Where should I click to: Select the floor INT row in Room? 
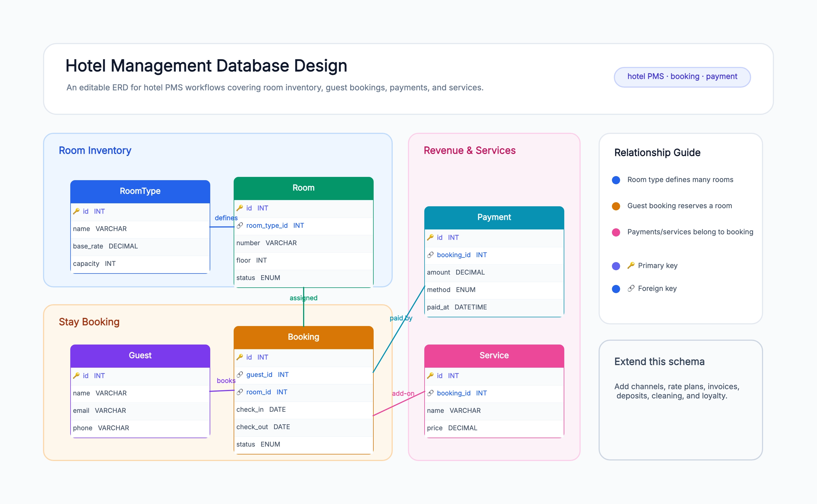coord(303,260)
